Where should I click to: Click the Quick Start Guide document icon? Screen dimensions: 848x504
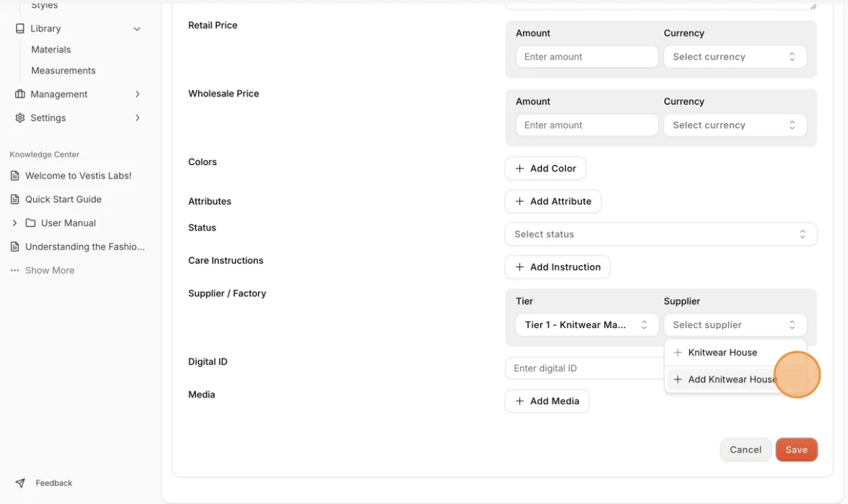coord(15,200)
